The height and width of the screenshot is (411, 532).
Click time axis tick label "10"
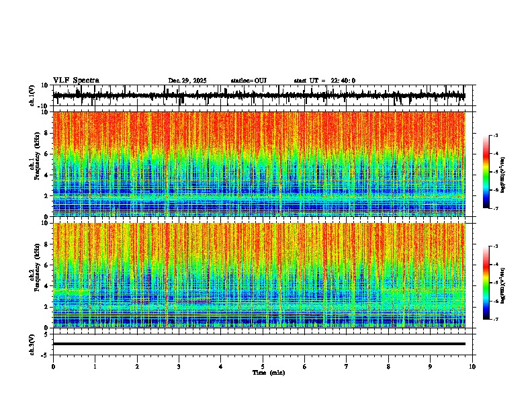472,367
